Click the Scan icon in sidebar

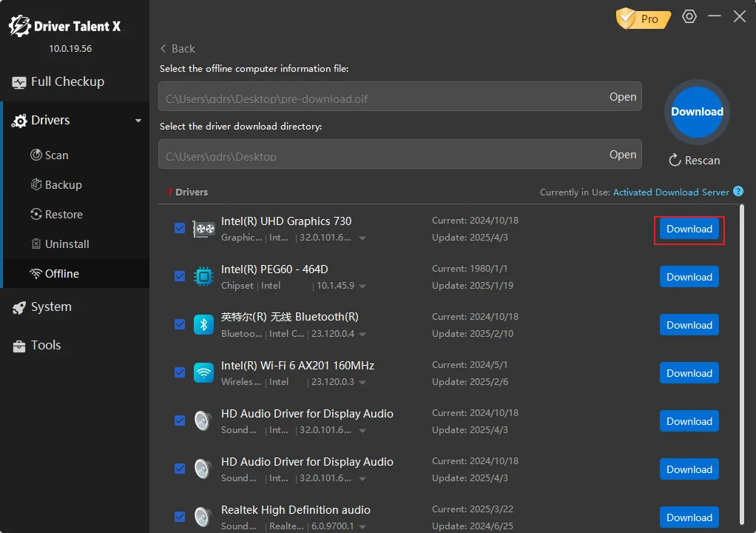pyautogui.click(x=36, y=155)
